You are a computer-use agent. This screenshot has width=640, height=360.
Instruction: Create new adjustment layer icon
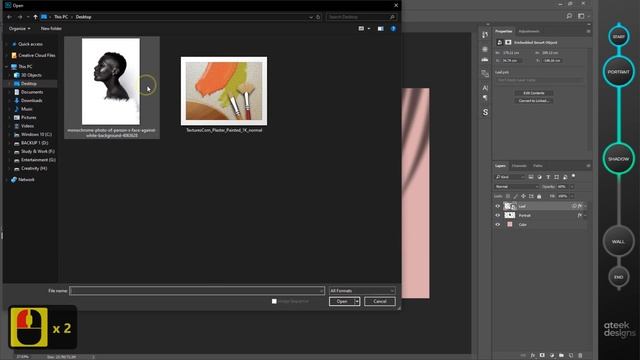point(552,356)
